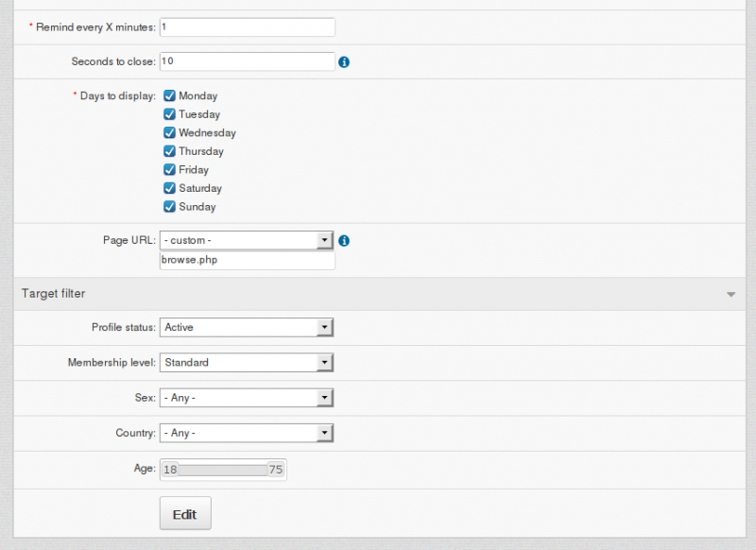Expand the Membership level dropdown
756x550 pixels.
(247, 362)
